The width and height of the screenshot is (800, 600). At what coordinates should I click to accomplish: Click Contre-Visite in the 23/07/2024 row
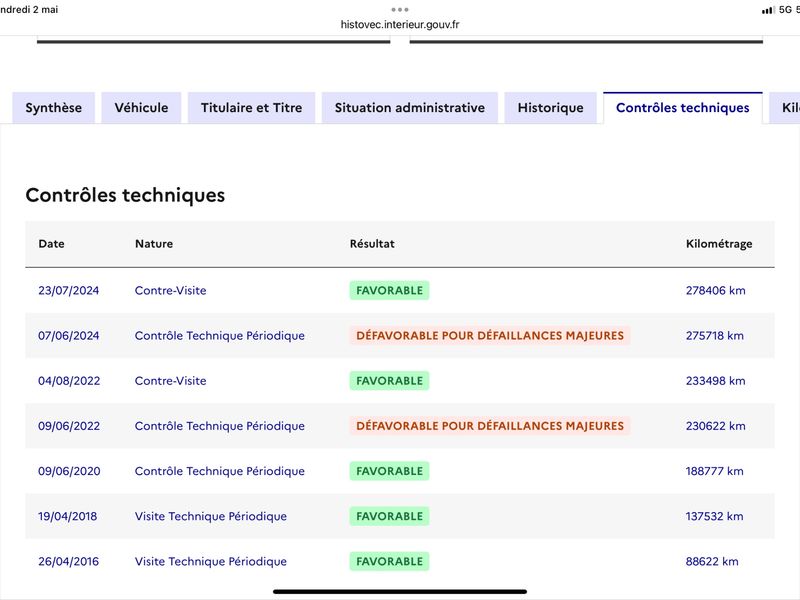[x=170, y=290]
